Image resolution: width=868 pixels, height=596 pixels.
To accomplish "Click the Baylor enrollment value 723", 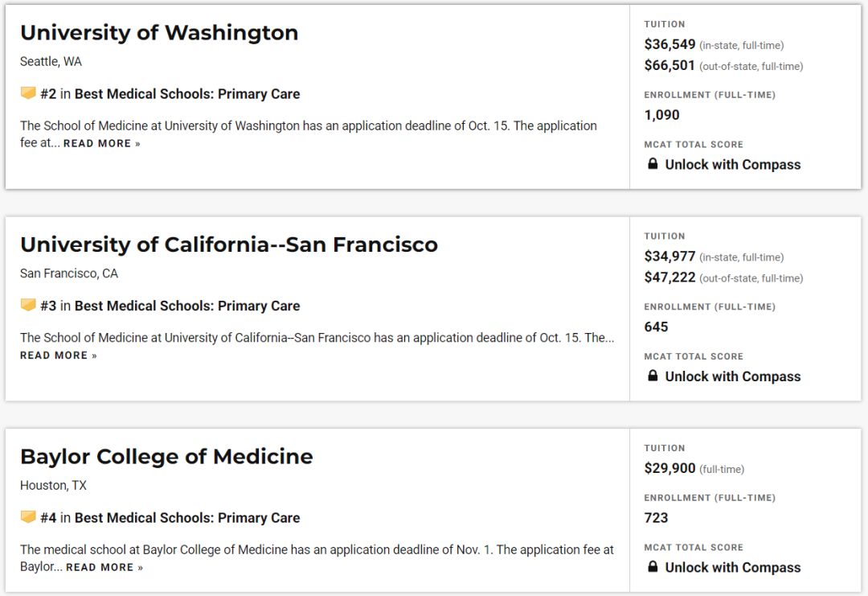I will click(x=657, y=518).
